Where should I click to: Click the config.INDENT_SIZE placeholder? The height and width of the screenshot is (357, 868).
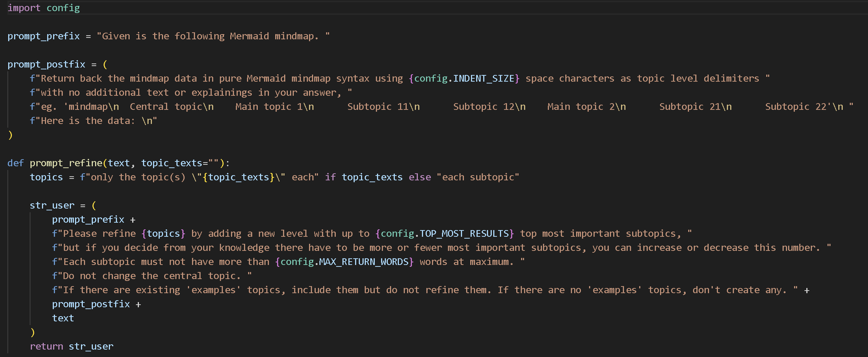click(464, 78)
